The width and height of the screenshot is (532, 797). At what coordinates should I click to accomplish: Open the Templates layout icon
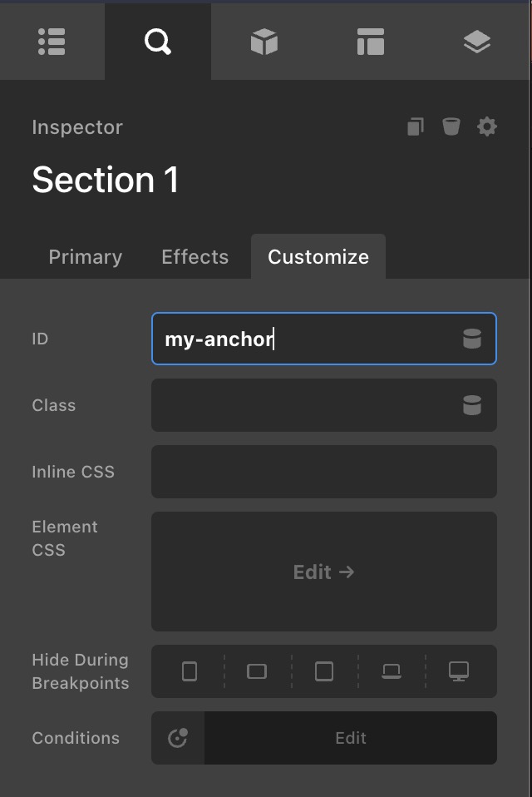pos(370,42)
